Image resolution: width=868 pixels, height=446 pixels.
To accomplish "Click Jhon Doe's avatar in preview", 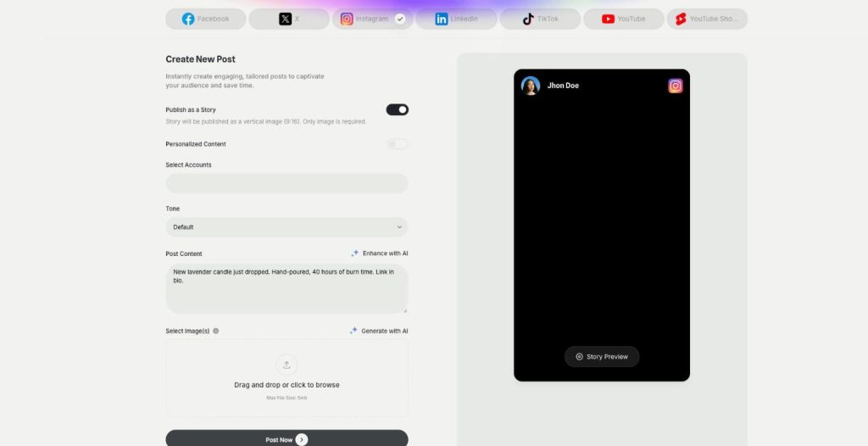I will [531, 86].
